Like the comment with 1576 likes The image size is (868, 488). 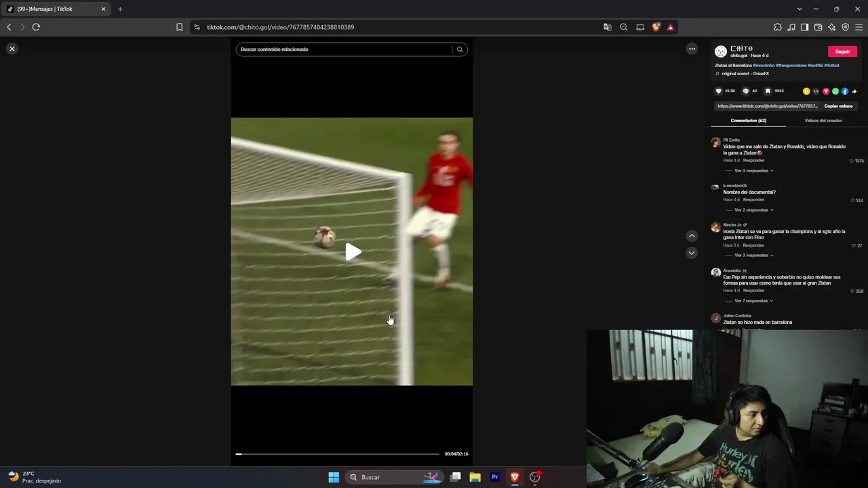pos(852,161)
